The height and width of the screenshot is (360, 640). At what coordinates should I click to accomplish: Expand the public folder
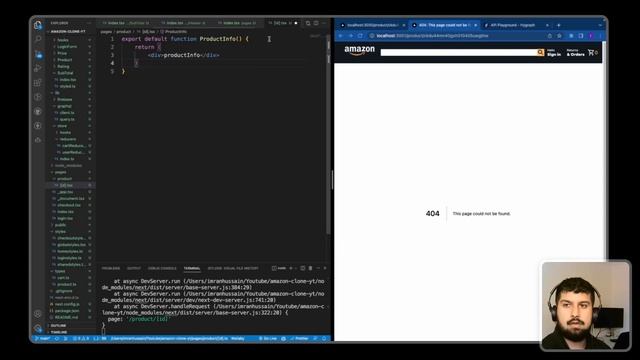coord(70,225)
